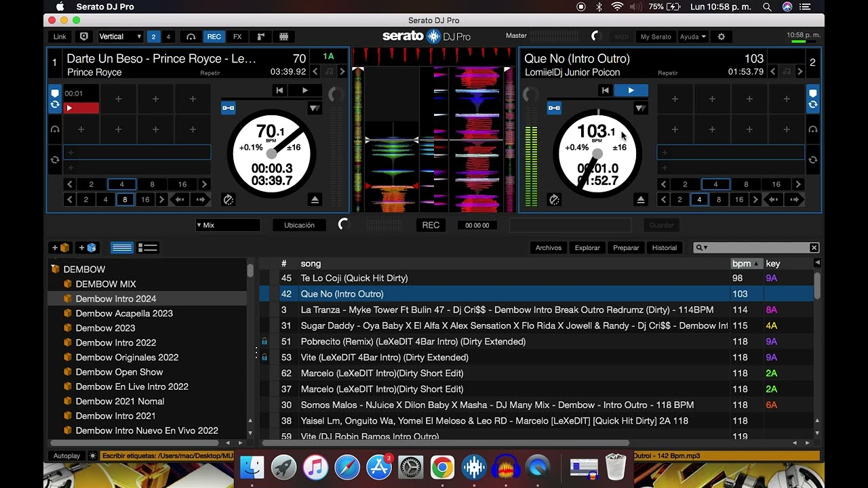Viewport: 868px width, 488px height.
Task: Toggle keylock note icon on deck 1
Action: (x=329, y=72)
